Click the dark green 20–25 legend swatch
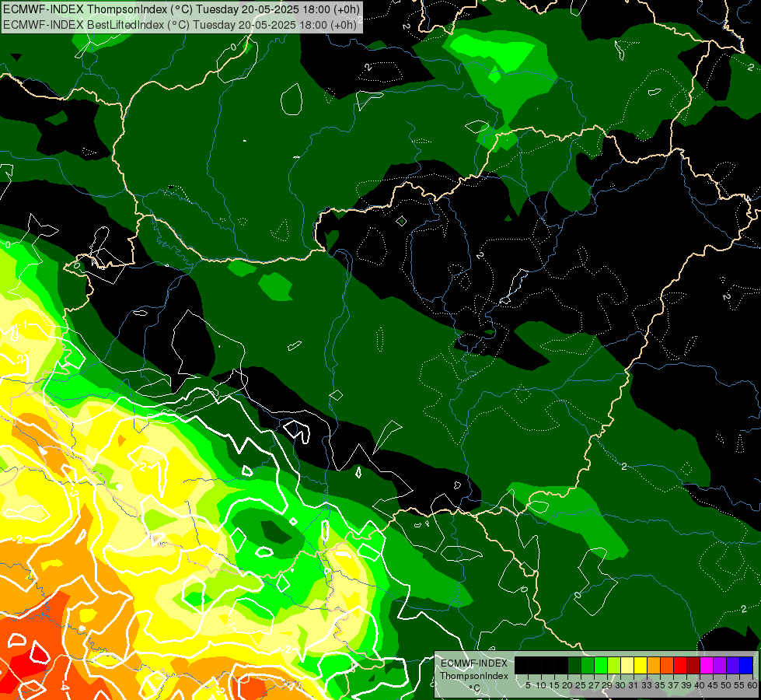 coord(574,665)
